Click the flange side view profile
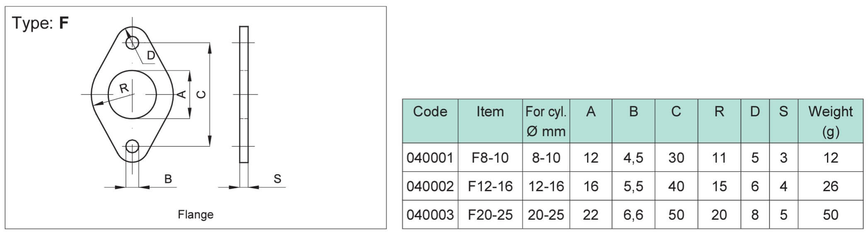The image size is (868, 235). pyautogui.click(x=244, y=94)
